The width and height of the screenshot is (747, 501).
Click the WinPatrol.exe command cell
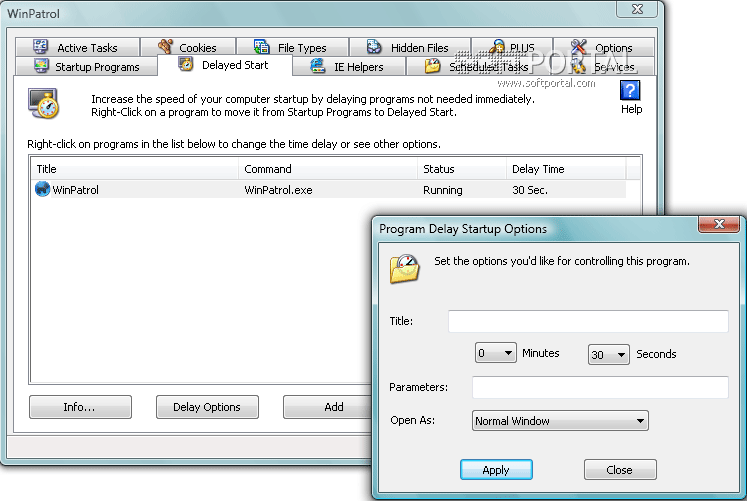(278, 190)
